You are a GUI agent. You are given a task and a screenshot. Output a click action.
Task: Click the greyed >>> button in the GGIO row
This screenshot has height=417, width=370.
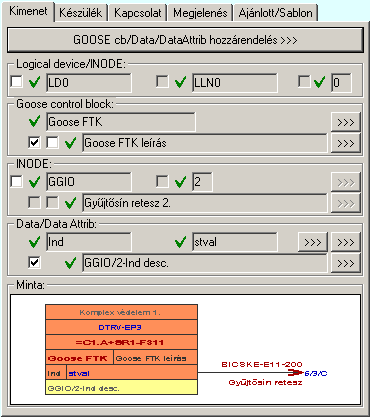pyautogui.click(x=346, y=182)
